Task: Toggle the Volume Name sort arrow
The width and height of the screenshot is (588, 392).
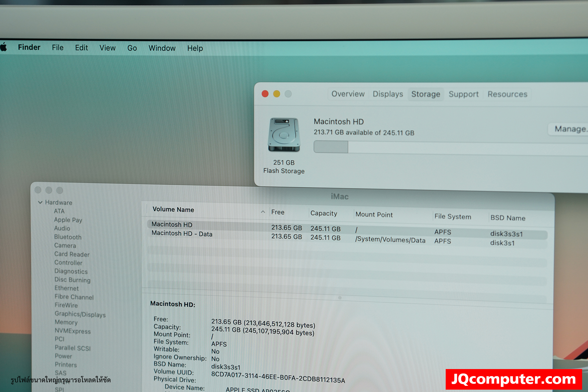Action: [x=263, y=212]
